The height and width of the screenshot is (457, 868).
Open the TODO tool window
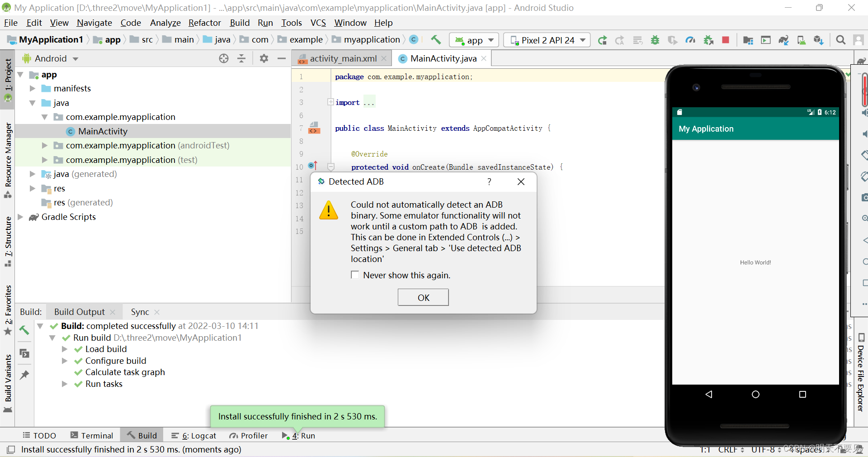(x=39, y=435)
